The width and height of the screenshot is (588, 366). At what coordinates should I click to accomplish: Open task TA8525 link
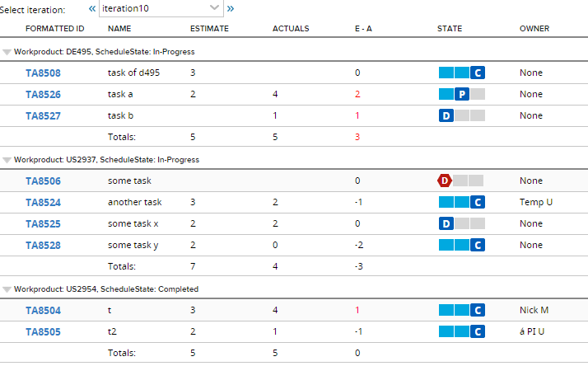click(x=43, y=223)
